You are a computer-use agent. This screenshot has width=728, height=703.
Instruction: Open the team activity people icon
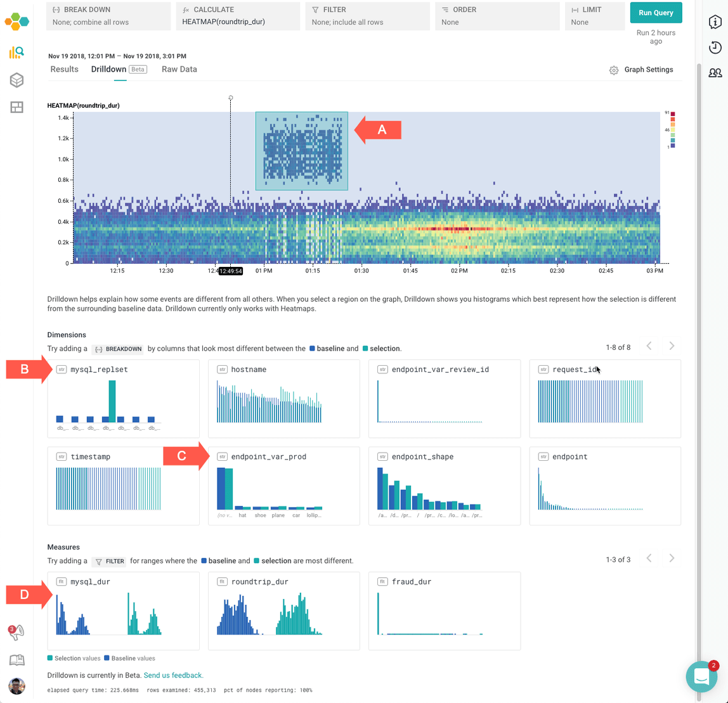715,73
